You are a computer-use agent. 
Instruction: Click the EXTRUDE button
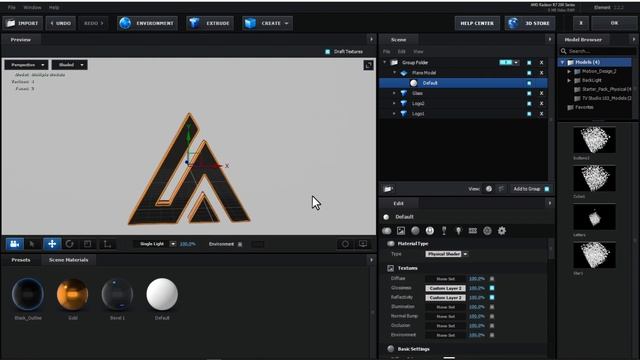(210, 24)
